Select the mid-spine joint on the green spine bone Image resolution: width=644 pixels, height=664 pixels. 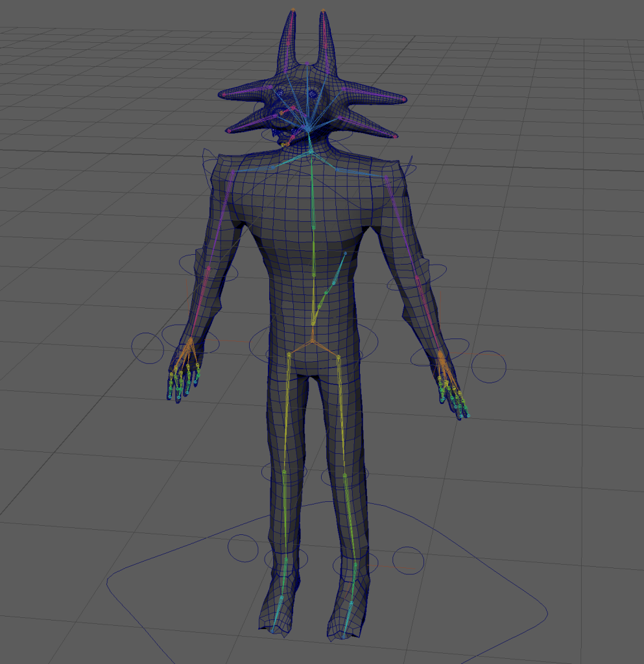[314, 275]
